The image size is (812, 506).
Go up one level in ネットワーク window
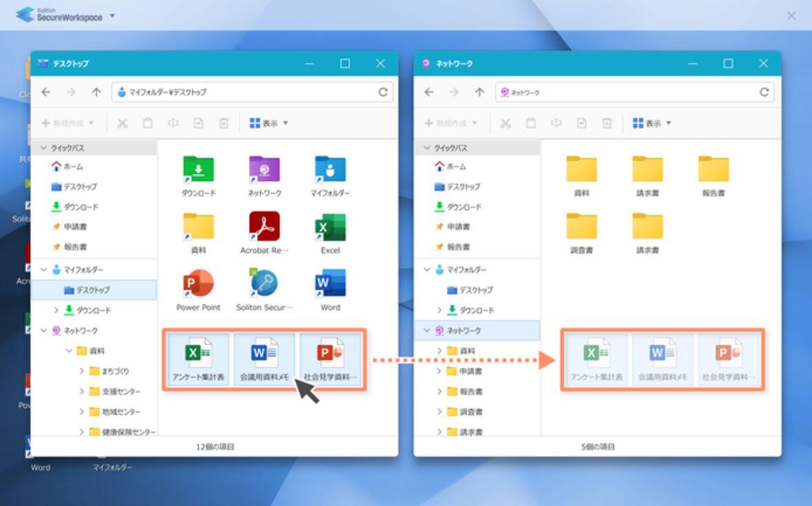[x=480, y=92]
